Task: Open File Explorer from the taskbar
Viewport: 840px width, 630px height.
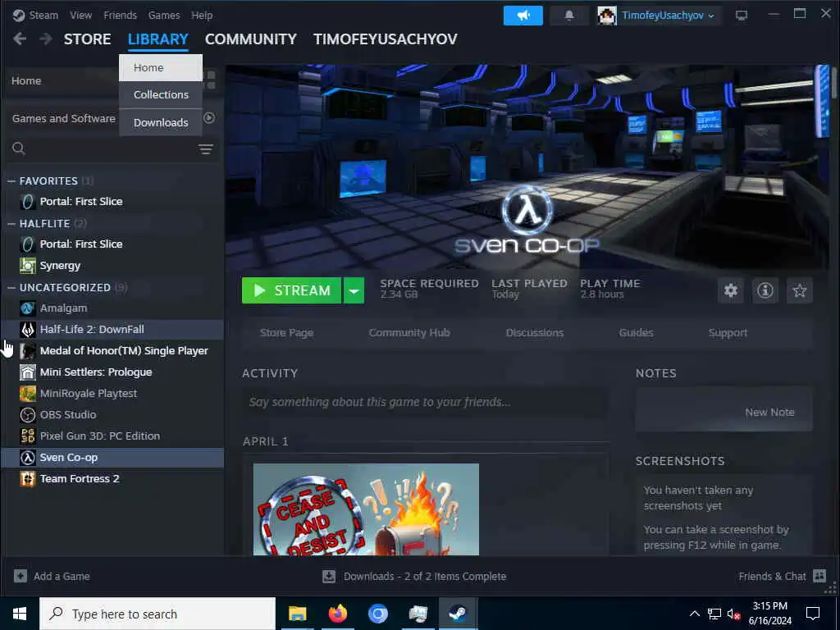Action: click(x=297, y=614)
